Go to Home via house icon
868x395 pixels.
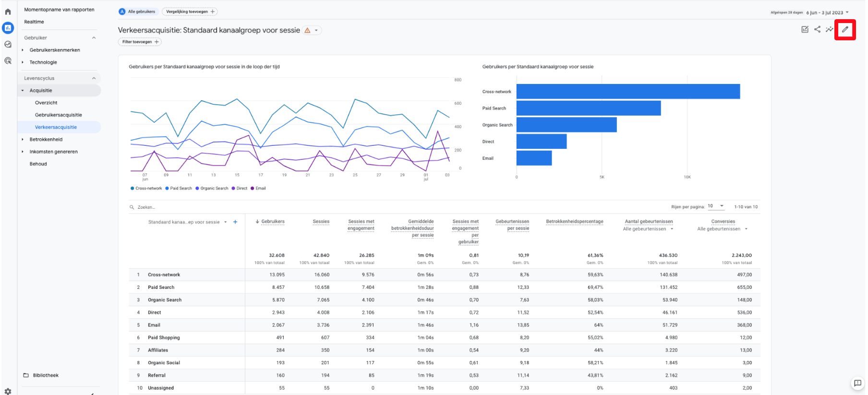(x=8, y=12)
